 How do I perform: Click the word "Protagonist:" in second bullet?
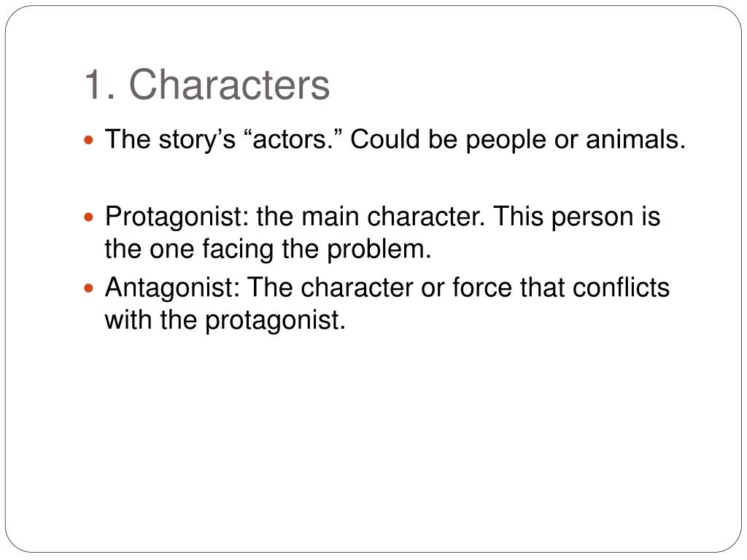177,217
